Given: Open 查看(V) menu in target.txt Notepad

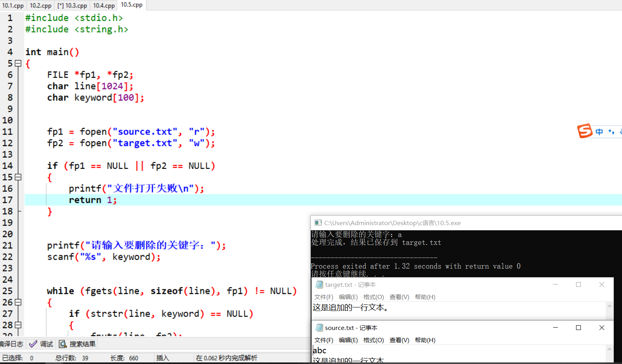Looking at the screenshot, I should point(399,297).
